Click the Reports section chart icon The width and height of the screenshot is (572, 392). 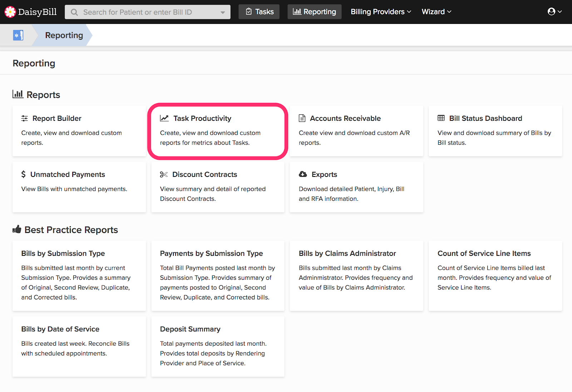coord(18,94)
